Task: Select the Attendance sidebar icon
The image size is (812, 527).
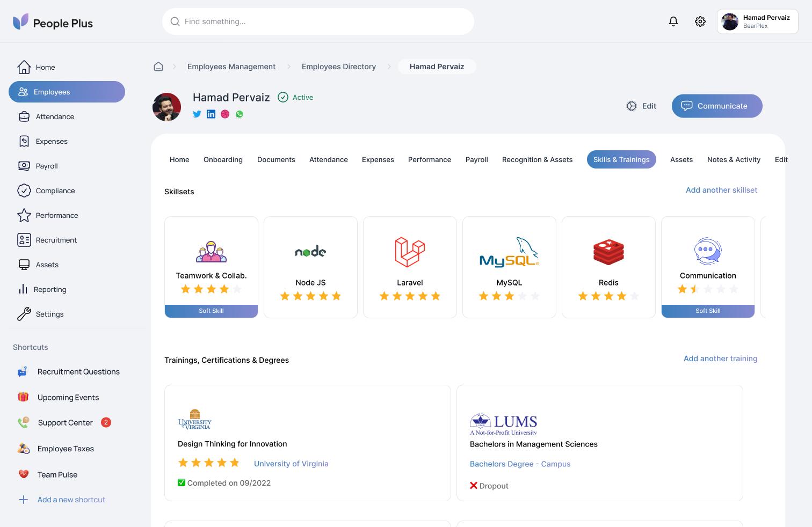Action: (x=24, y=116)
